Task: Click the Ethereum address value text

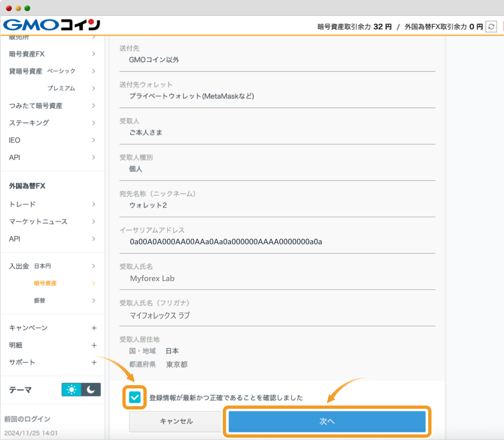Action: [x=226, y=242]
